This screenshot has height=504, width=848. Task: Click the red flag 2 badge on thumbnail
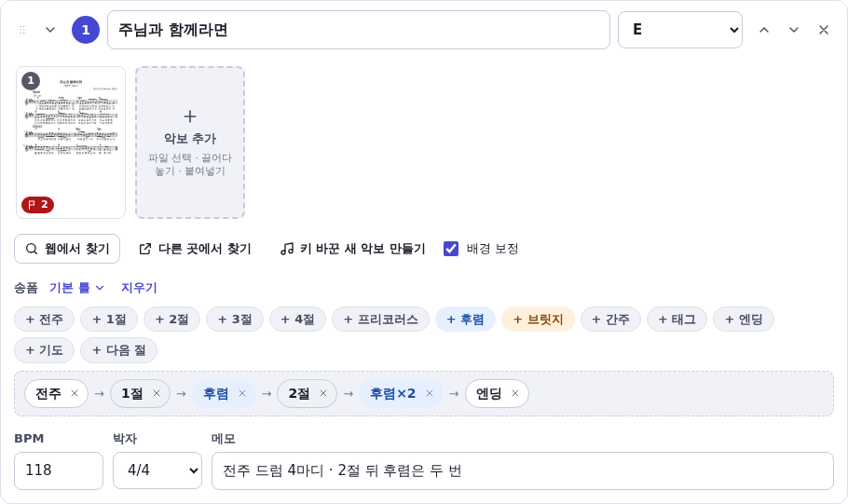click(37, 204)
